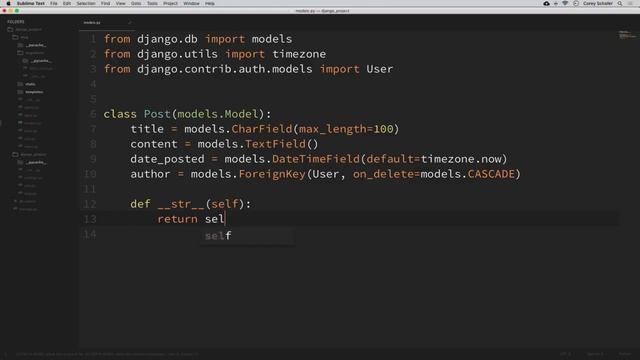Click 'django.contrib.auth.models' import path
The height and width of the screenshot is (360, 640).
click(x=224, y=69)
